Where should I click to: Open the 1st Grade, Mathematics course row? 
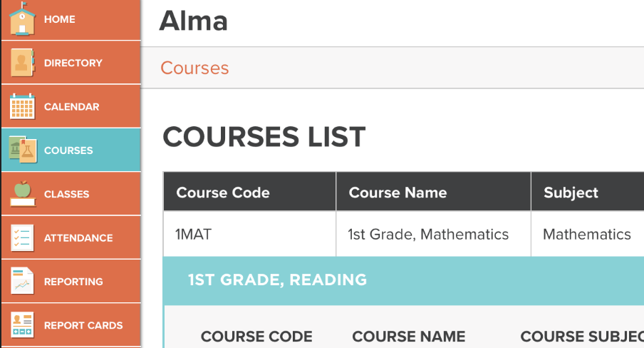point(428,234)
